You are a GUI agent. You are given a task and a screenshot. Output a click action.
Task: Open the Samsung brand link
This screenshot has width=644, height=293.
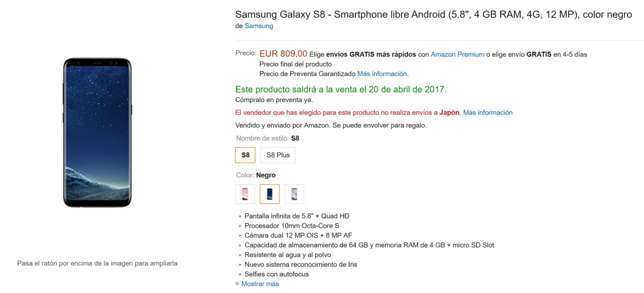coord(259,26)
